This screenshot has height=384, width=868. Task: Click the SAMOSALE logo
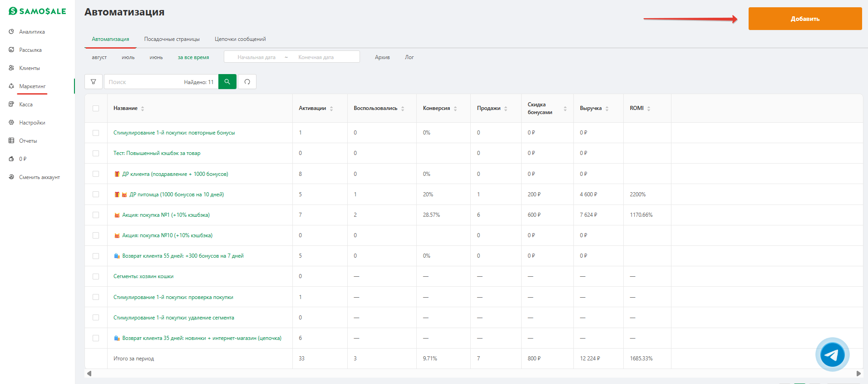[38, 11]
